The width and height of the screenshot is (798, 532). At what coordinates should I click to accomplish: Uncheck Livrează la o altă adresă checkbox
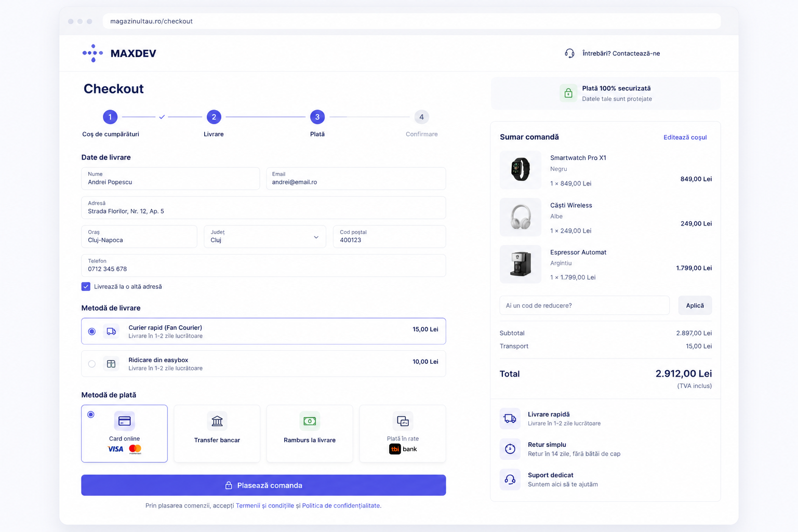coord(86,286)
